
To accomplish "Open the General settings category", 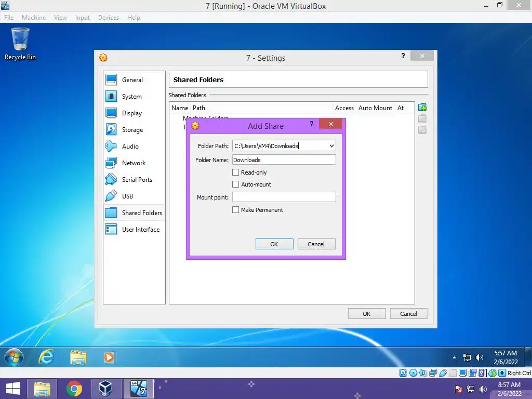I will [x=134, y=79].
